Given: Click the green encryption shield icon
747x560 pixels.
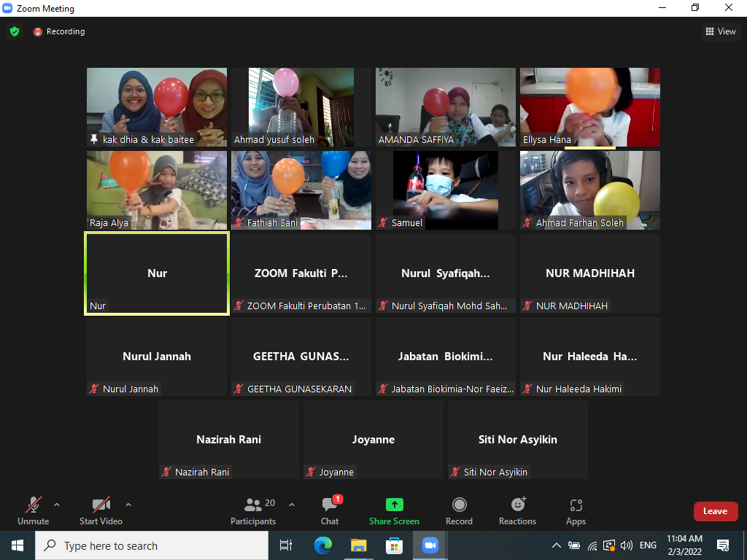Looking at the screenshot, I should pyautogui.click(x=15, y=31).
